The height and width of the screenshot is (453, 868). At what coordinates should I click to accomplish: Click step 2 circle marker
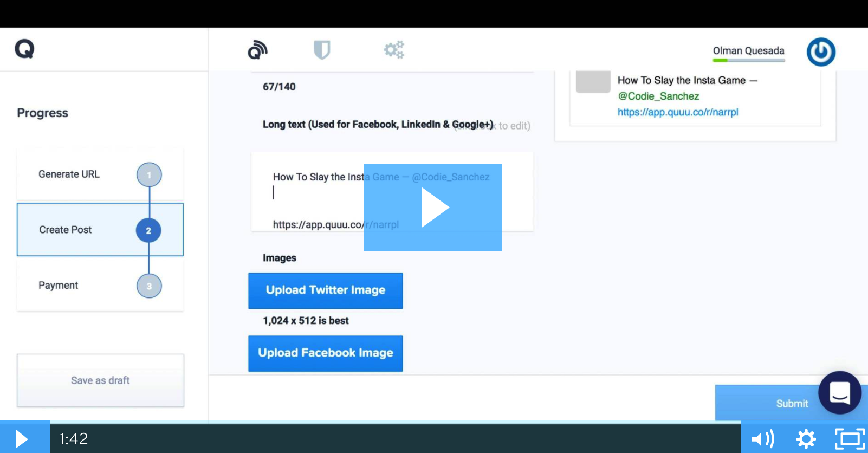[x=148, y=230]
